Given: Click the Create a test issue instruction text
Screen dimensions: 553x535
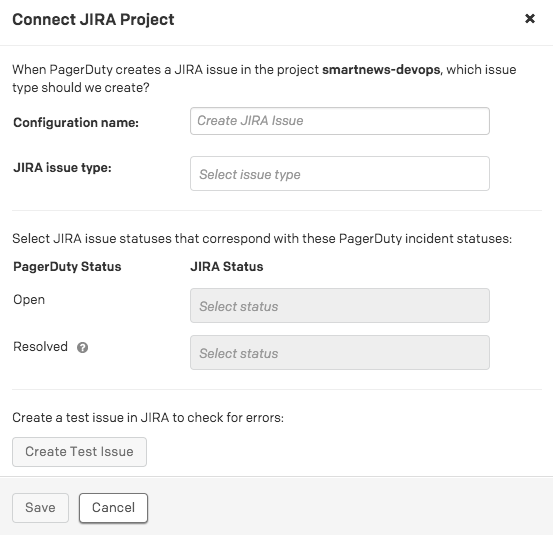Looking at the screenshot, I should (x=148, y=418).
